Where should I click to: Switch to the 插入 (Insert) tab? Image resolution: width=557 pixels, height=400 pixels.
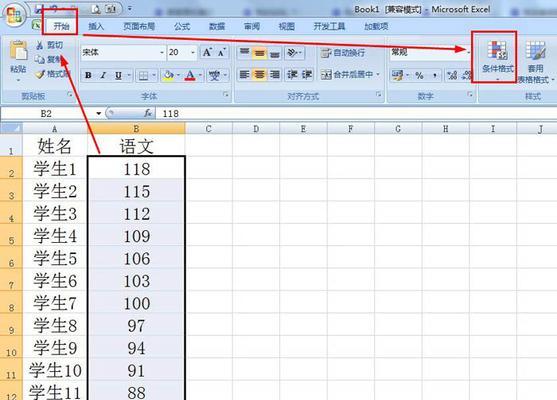[96, 26]
